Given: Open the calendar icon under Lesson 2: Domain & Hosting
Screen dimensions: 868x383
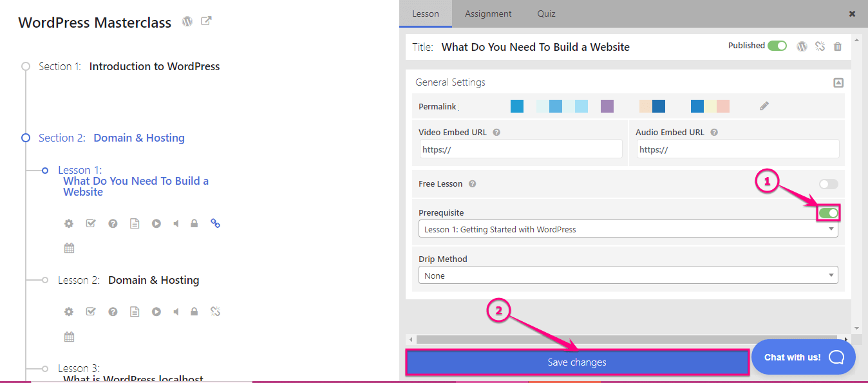Looking at the screenshot, I should click(69, 337).
